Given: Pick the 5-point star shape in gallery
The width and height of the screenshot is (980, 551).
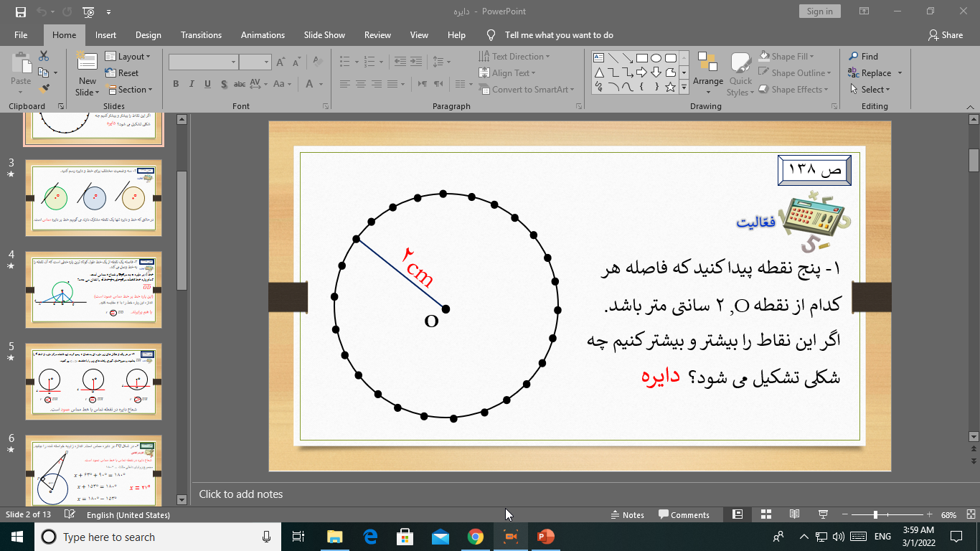Looking at the screenshot, I should point(670,88).
